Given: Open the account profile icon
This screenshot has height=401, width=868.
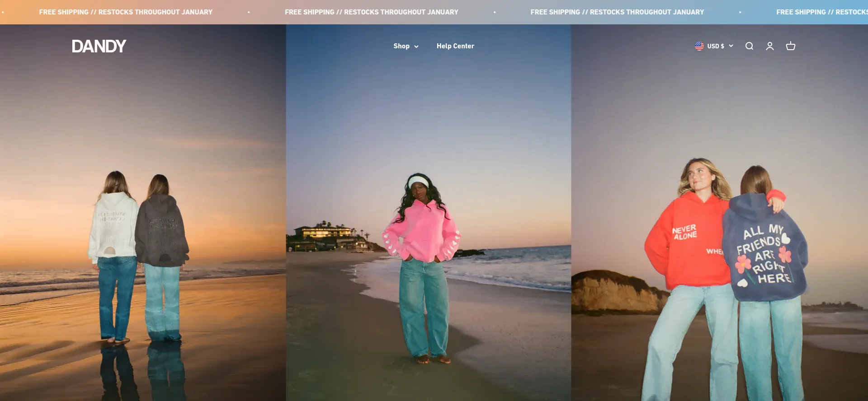Looking at the screenshot, I should 770,46.
